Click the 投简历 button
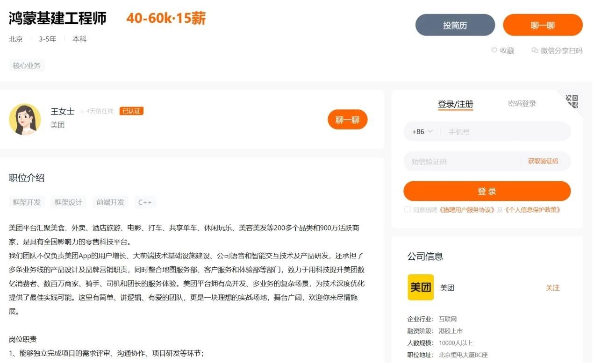Screen dimensions: 594x364 [x=455, y=25]
